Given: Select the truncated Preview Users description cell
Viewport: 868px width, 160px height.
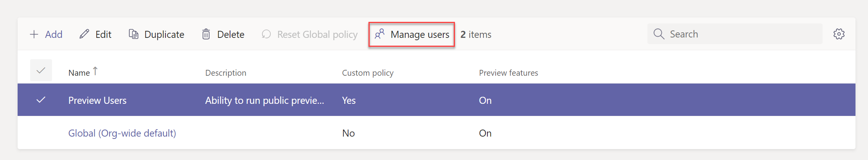Looking at the screenshot, I should (264, 100).
